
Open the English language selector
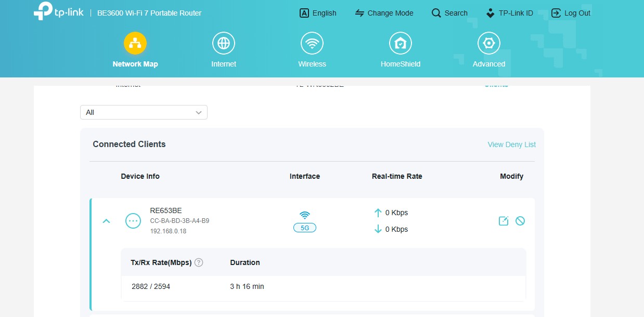pyautogui.click(x=318, y=13)
